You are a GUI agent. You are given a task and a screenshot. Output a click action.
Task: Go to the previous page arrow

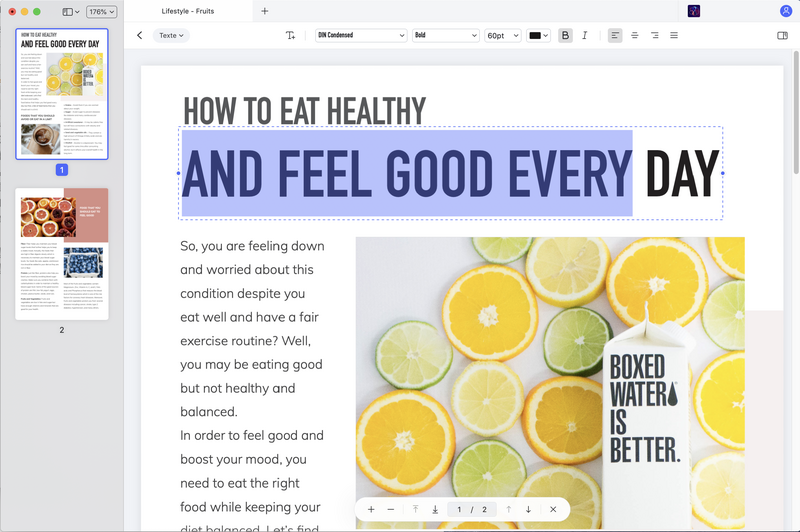pos(509,509)
